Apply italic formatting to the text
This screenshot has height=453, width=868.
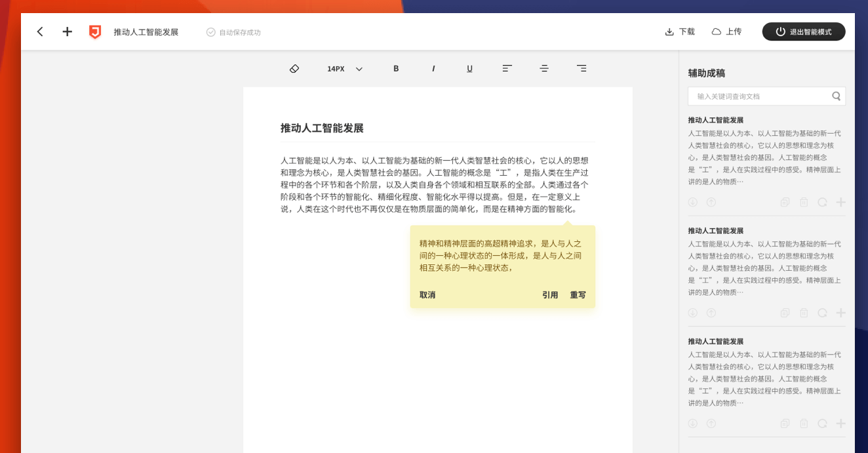pyautogui.click(x=433, y=69)
